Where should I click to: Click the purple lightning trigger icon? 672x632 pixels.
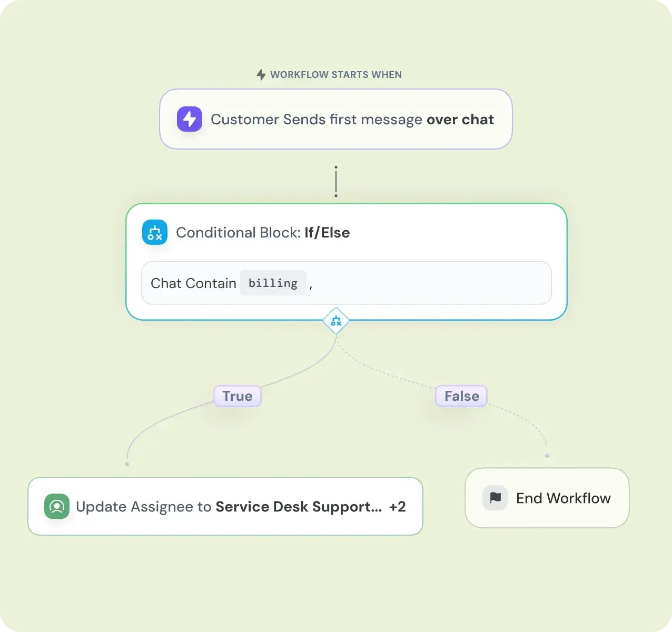click(x=189, y=119)
